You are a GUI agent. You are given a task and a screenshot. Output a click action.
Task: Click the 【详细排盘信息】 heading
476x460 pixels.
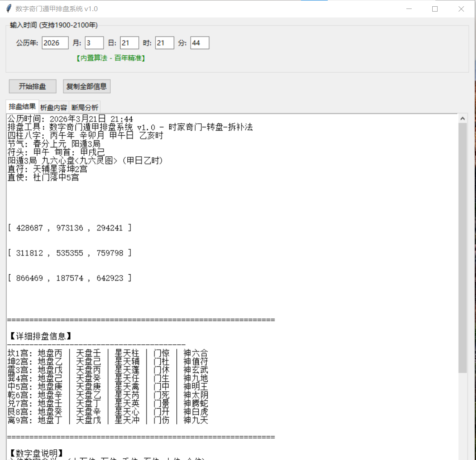pos(40,336)
